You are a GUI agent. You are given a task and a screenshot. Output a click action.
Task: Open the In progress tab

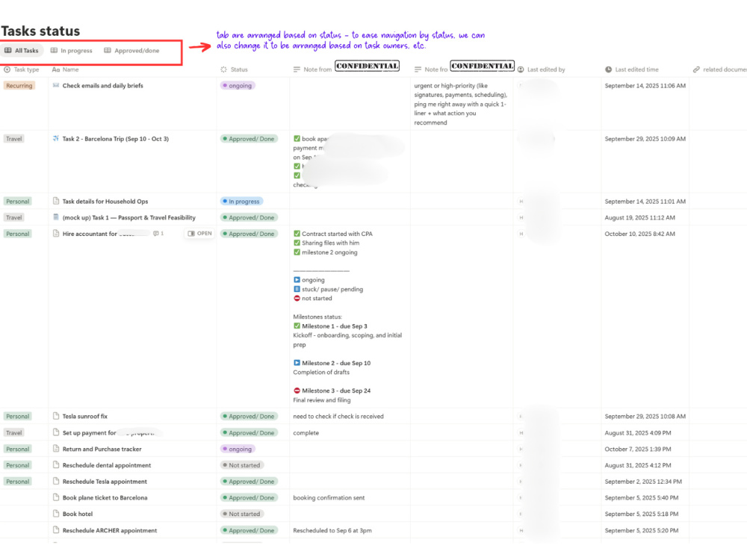(72, 51)
